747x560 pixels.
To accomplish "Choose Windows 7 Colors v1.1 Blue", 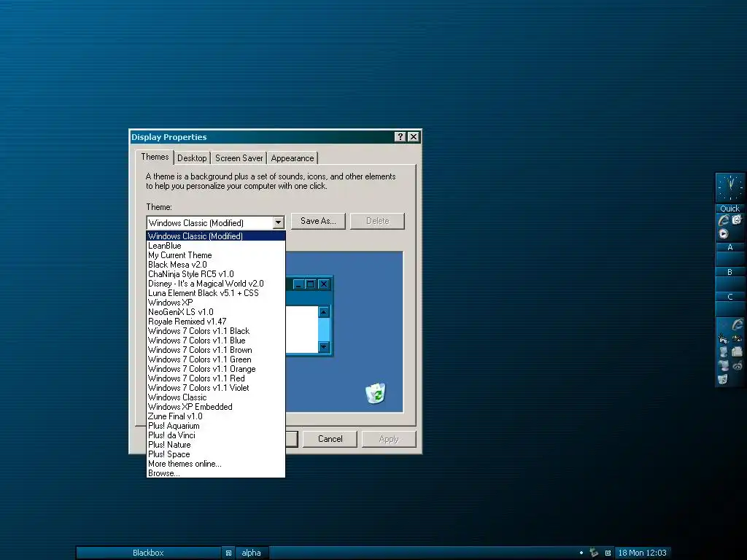I will [x=216, y=341].
